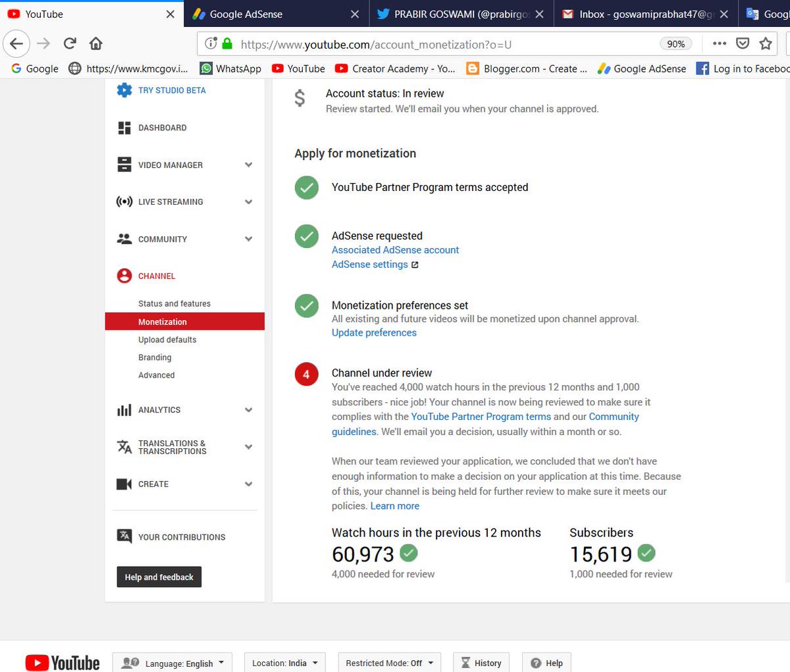
Task: Open AdSense settings external link
Action: 375,265
